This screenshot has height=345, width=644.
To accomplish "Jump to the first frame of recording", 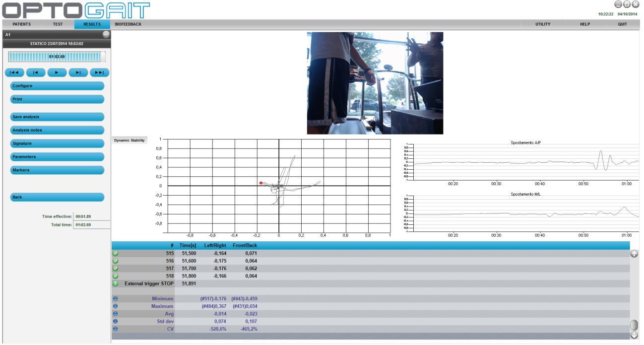I will (14, 72).
